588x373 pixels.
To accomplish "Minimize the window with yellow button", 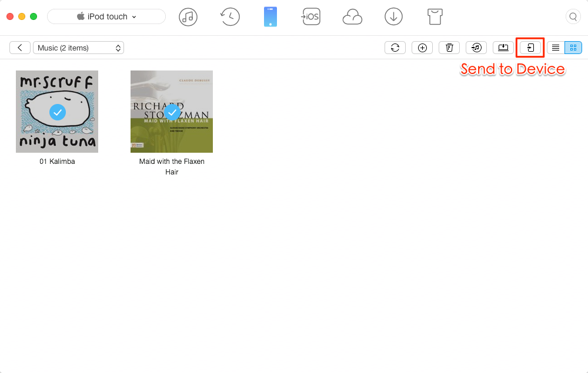I will 22,16.
